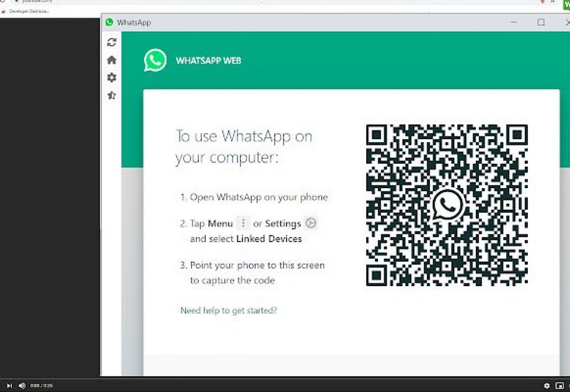Click the Settings icon in step 2
The image size is (570, 392).
click(x=311, y=223)
